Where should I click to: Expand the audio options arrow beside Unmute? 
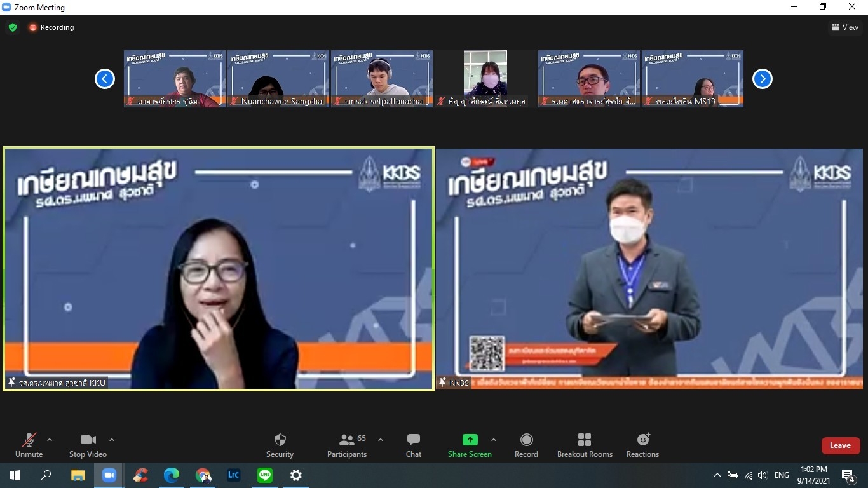click(x=50, y=440)
